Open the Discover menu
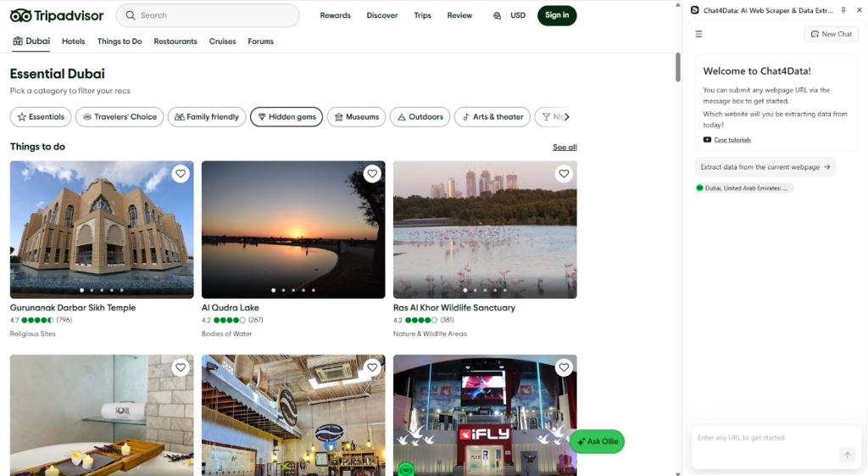 tap(382, 15)
